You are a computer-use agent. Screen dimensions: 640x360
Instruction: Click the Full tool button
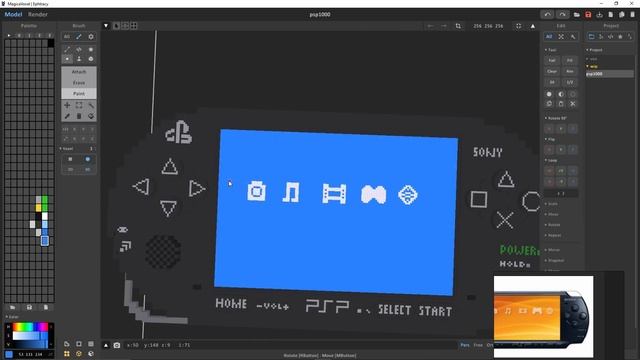[x=552, y=60]
